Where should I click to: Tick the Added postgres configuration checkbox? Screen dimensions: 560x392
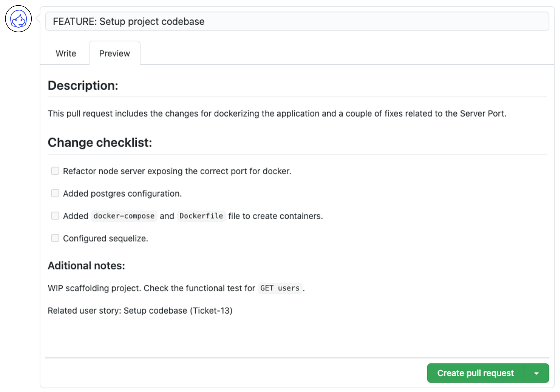pos(55,193)
